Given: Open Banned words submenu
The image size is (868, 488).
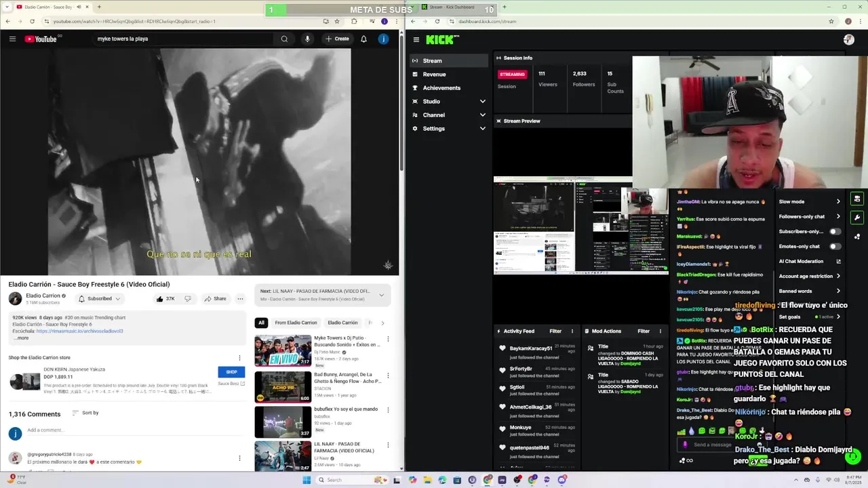Looking at the screenshot, I should pyautogui.click(x=809, y=291).
